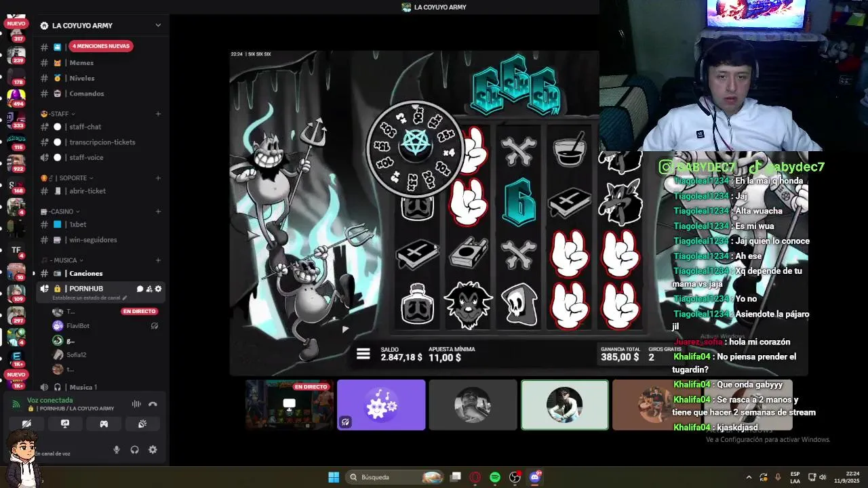Open the soundboard icon
Image resolution: width=868 pixels, height=488 pixels.
click(142, 424)
